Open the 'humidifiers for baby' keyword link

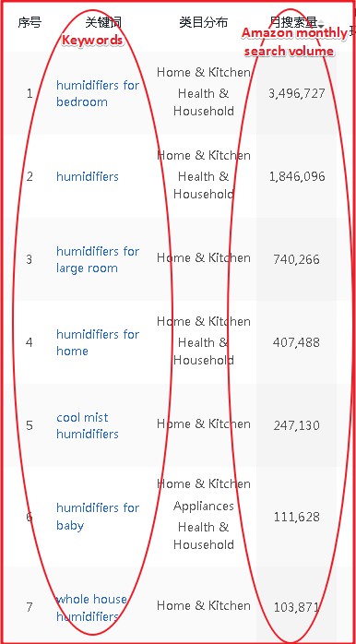point(98,517)
